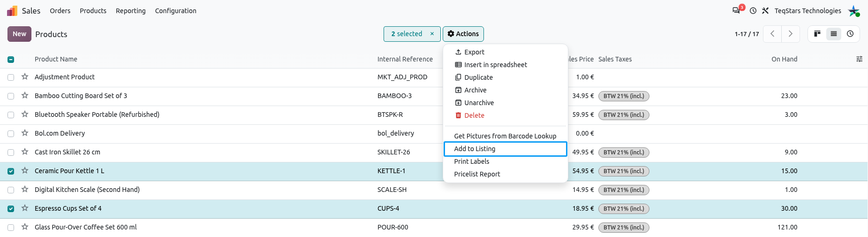Go to next page of records
This screenshot has width=868, height=237.
point(791,34)
